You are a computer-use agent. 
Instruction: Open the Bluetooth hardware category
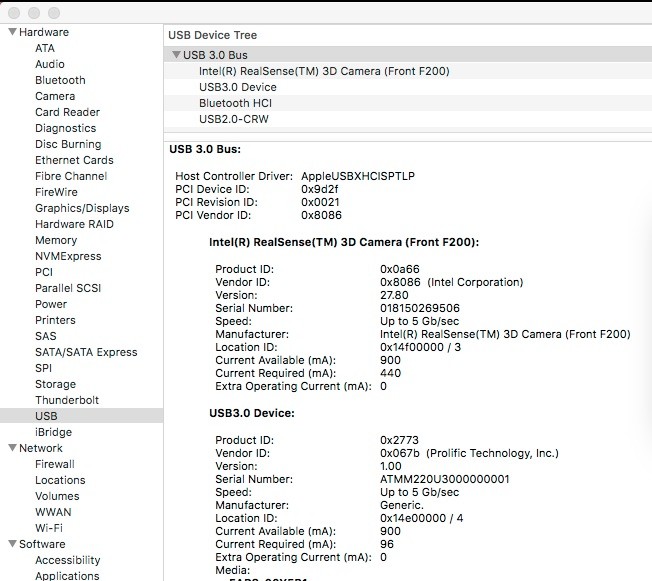pyautogui.click(x=60, y=80)
